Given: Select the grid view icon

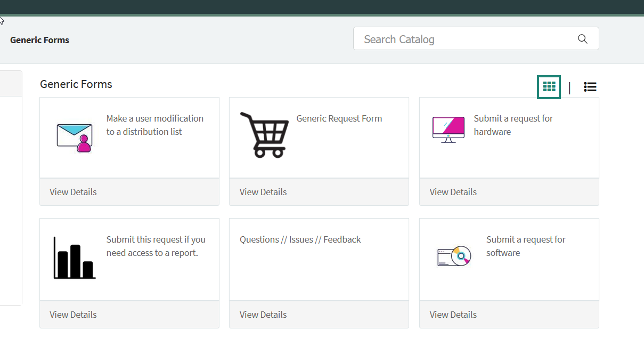Looking at the screenshot, I should (x=549, y=86).
